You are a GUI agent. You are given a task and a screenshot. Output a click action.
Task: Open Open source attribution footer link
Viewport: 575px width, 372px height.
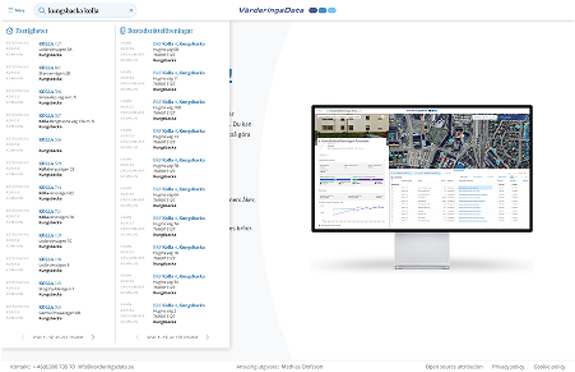point(454,366)
